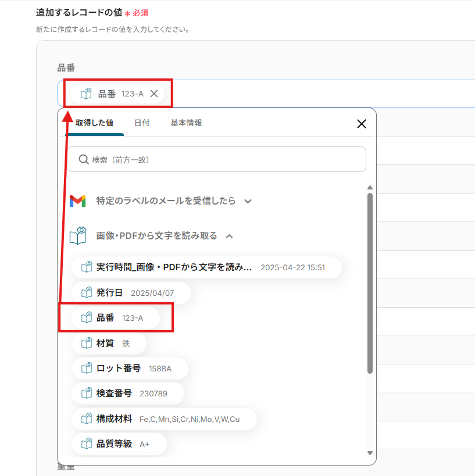Click the icon in the 品質等級 chip
Screen dimensions: 475x476
click(x=87, y=443)
